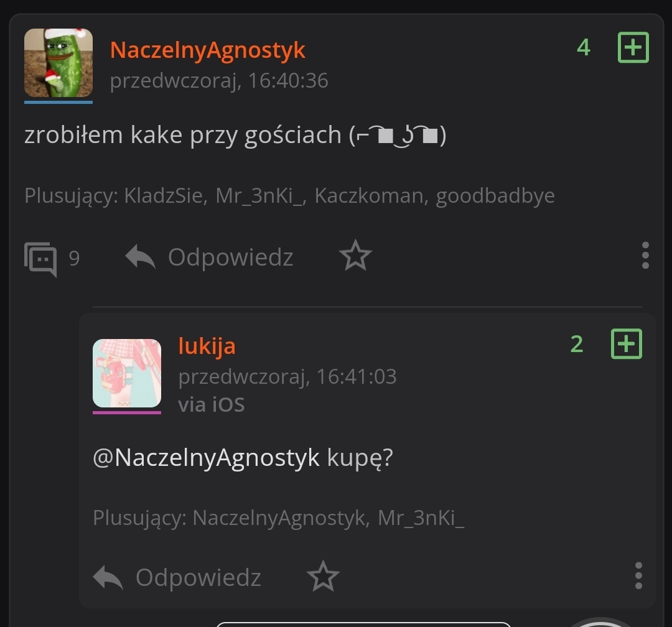Click @NaczelnyAgnostyk mention in reply
The image size is (672, 627).
pyautogui.click(x=206, y=458)
